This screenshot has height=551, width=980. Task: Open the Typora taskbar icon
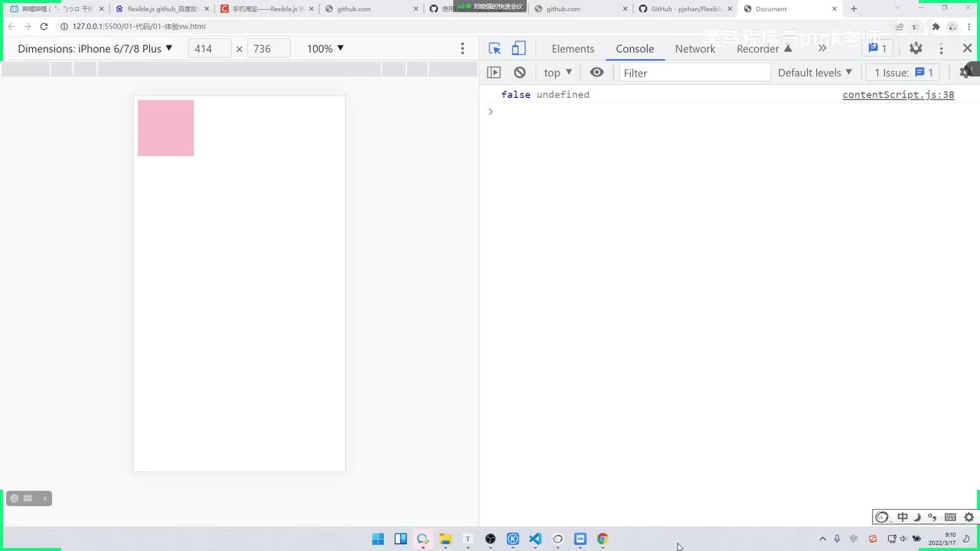click(468, 539)
